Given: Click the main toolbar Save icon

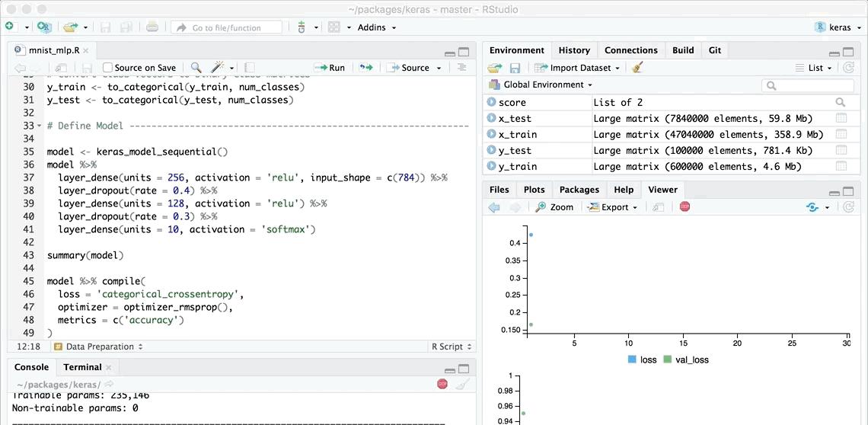Looking at the screenshot, I should coord(105,27).
